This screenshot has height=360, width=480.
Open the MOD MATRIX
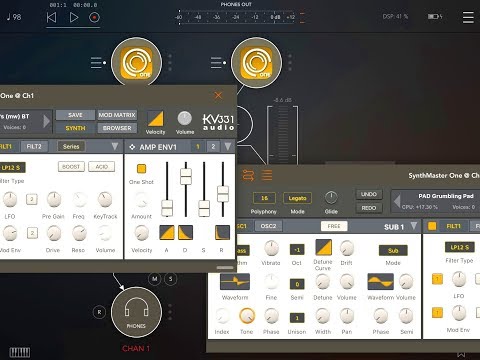pyautogui.click(x=117, y=115)
